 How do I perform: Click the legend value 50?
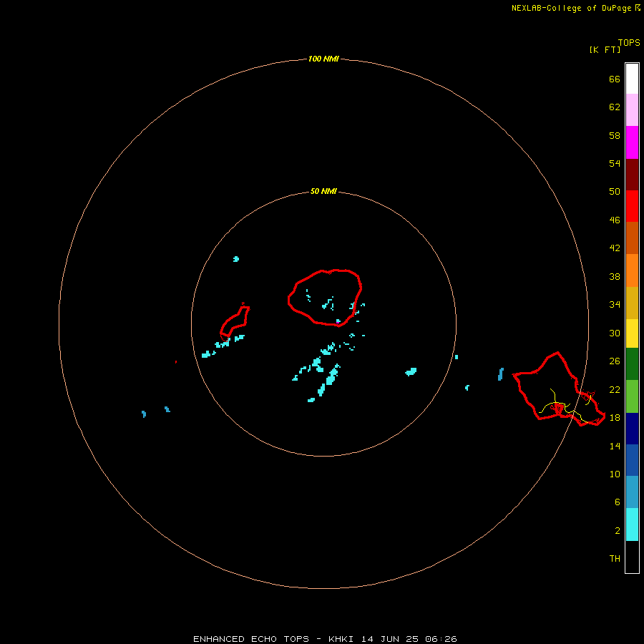tap(615, 191)
